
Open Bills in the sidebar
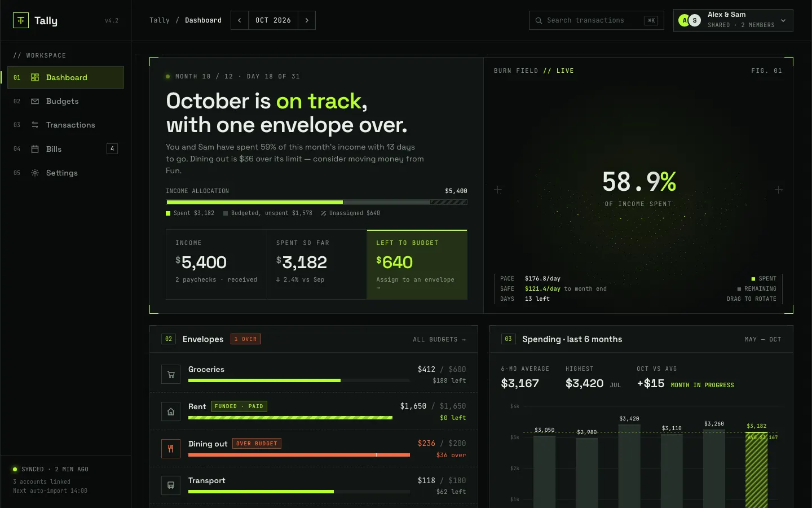pos(66,149)
